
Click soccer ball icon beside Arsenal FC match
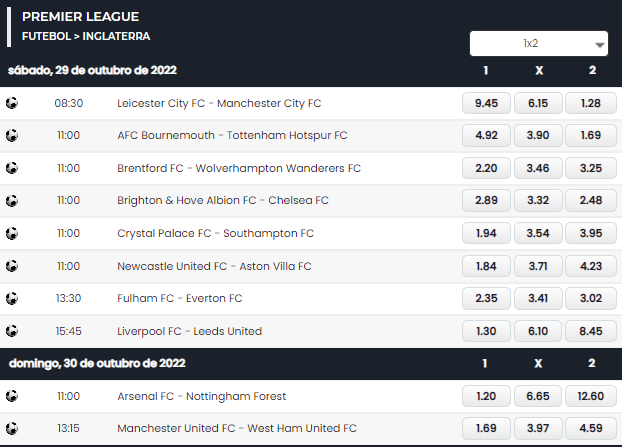[12, 396]
